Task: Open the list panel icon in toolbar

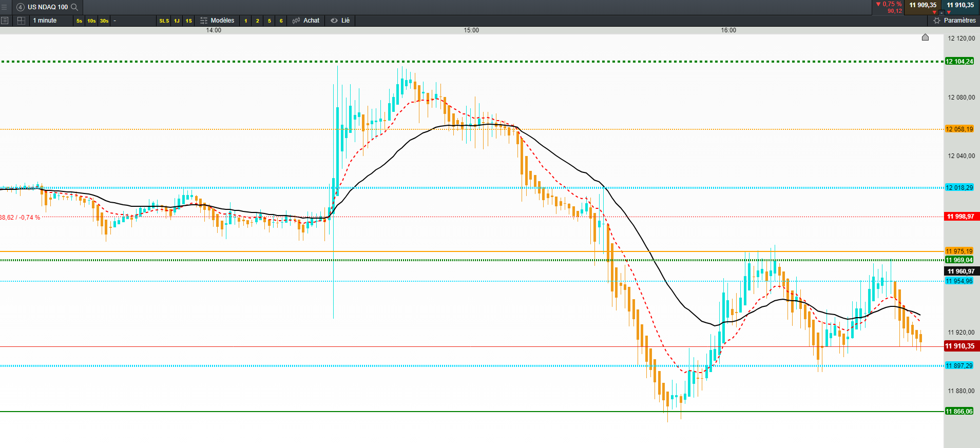Action: (x=5, y=21)
